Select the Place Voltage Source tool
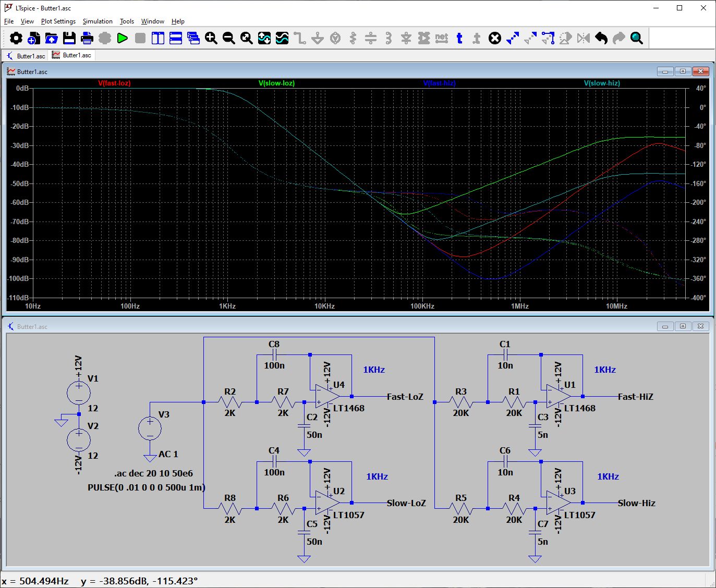716x588 pixels. coord(335,38)
